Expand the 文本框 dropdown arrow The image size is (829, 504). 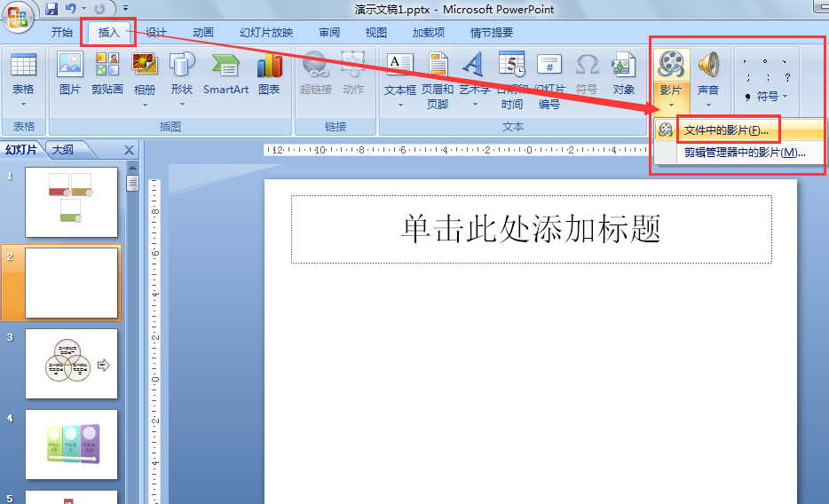tap(400, 105)
